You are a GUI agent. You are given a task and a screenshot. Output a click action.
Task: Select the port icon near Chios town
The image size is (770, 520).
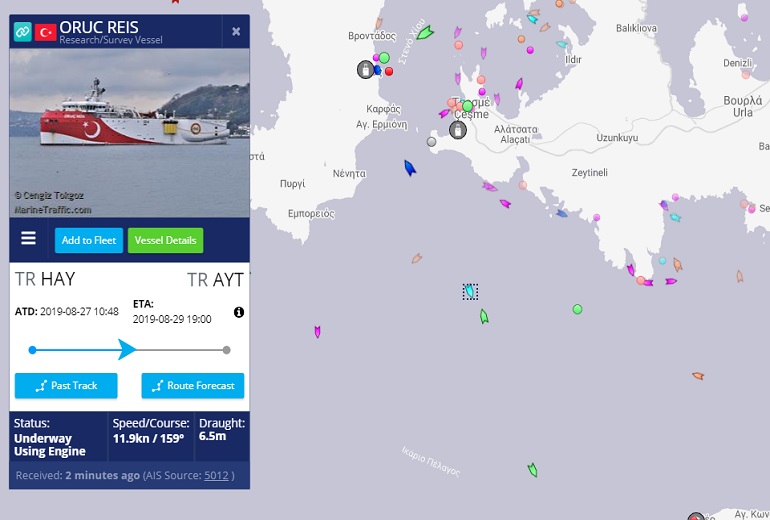pyautogui.click(x=365, y=70)
